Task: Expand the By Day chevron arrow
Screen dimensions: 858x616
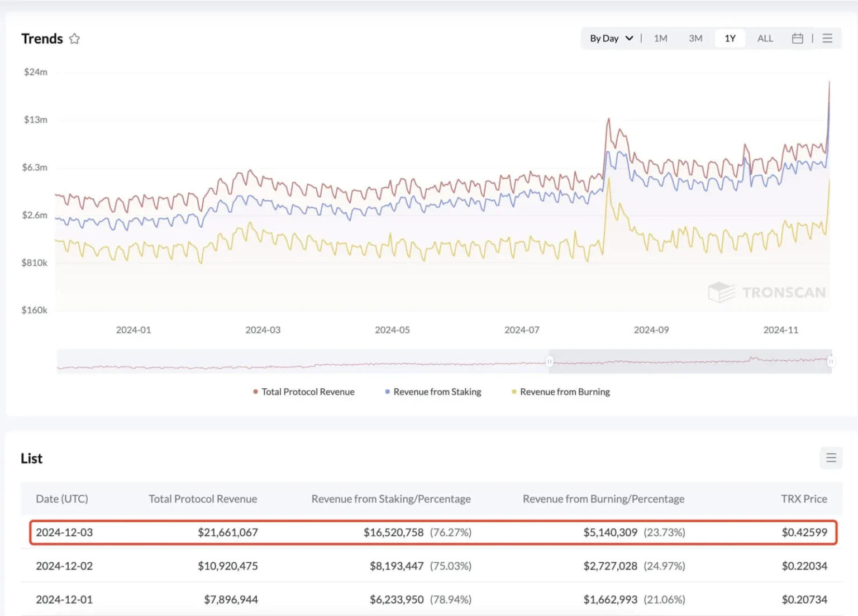Action: (x=630, y=38)
